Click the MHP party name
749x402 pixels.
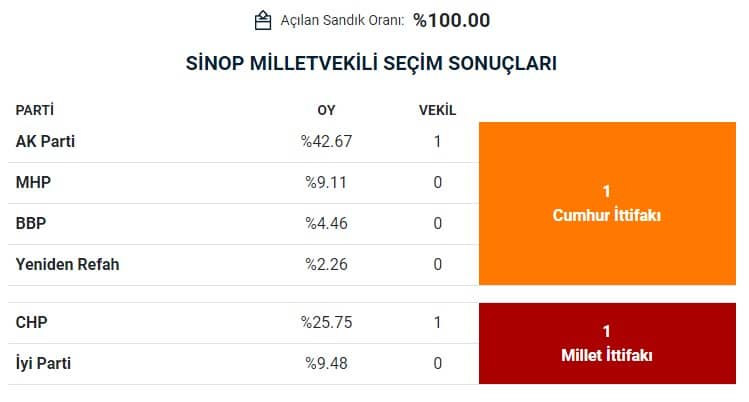pos(33,182)
